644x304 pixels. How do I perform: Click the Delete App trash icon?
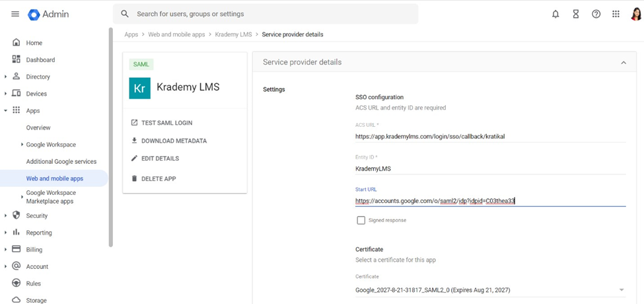click(x=134, y=178)
